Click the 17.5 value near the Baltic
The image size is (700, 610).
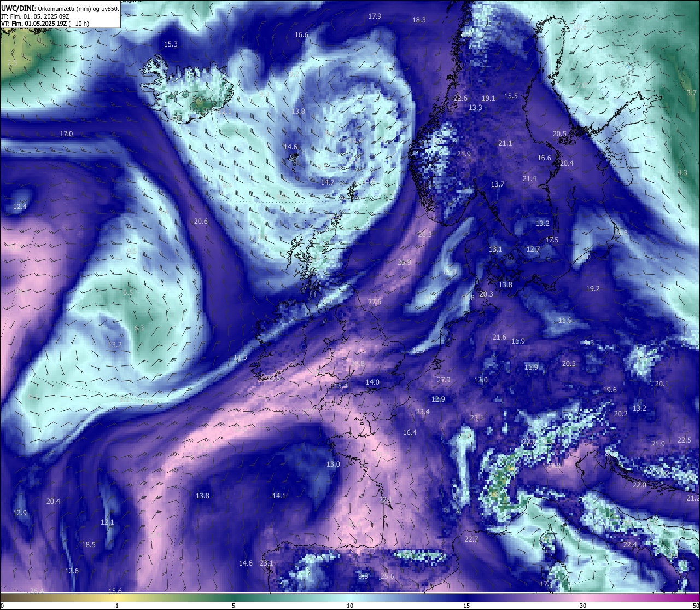(x=552, y=240)
